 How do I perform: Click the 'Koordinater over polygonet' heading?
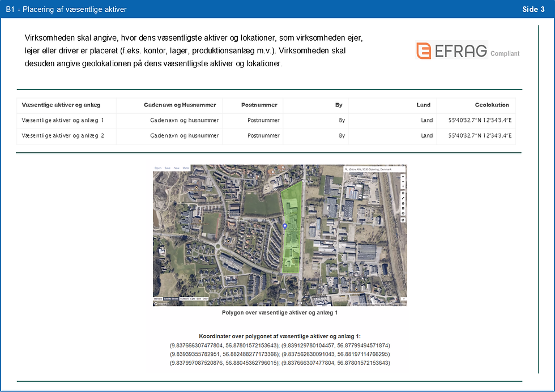(280, 336)
